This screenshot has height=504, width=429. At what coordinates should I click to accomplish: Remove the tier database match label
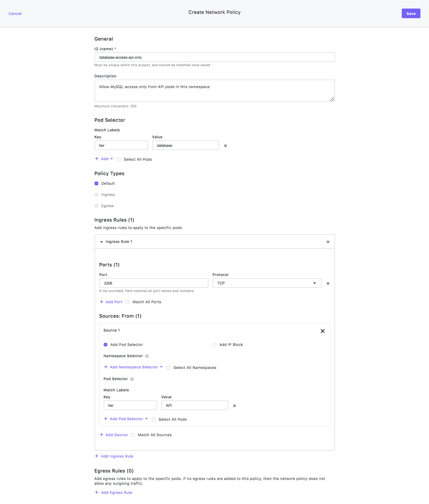[225, 146]
